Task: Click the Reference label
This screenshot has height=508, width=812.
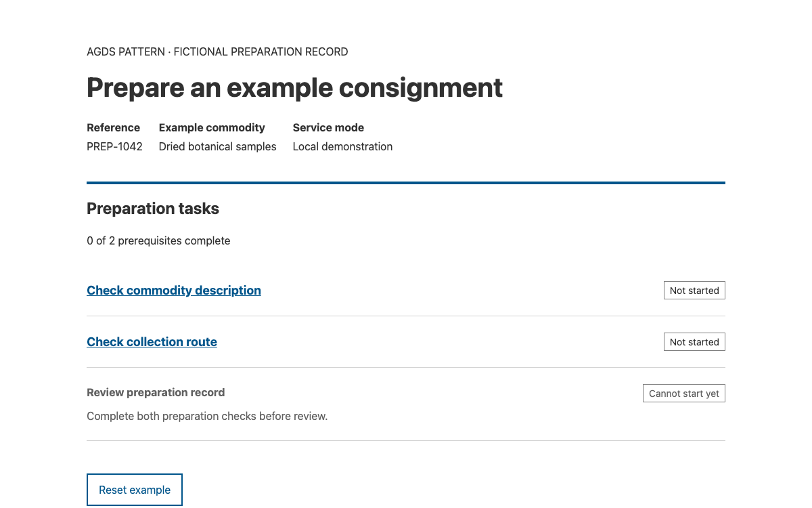Action: (x=114, y=127)
